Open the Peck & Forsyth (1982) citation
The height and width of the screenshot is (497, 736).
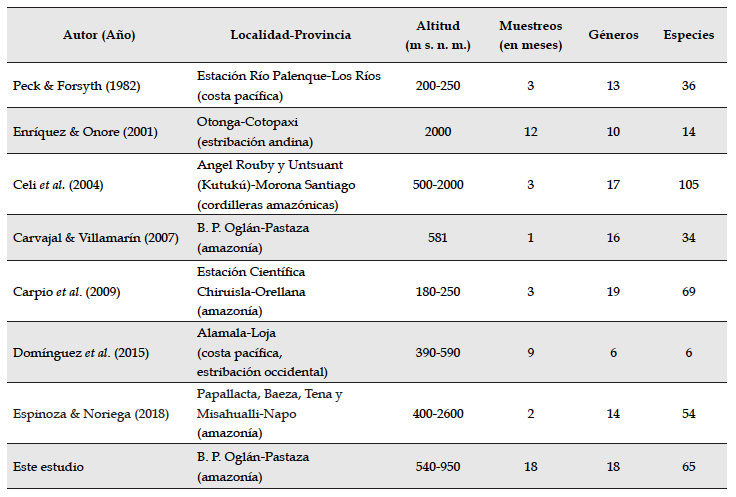pyautogui.click(x=76, y=86)
